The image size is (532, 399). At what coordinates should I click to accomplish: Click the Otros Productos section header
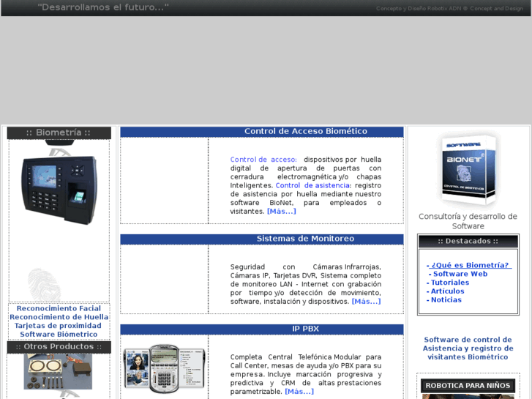59,347
